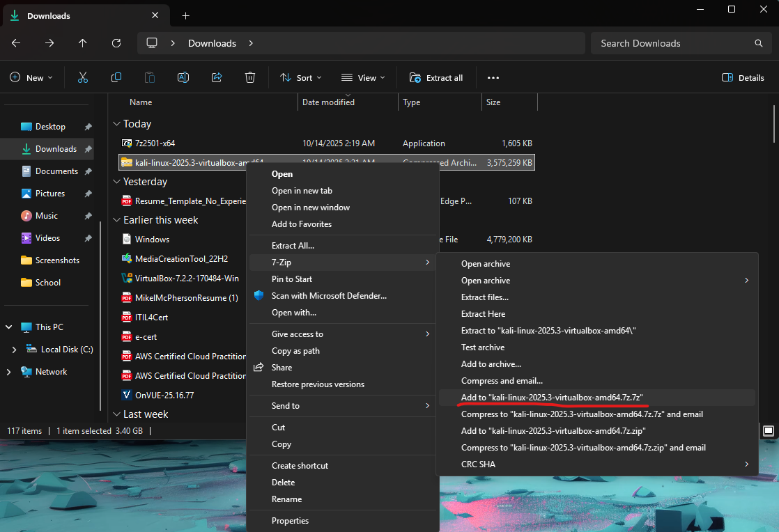The image size is (779, 532).
Task: Open the See more ellipsis menu
Action: [493, 77]
